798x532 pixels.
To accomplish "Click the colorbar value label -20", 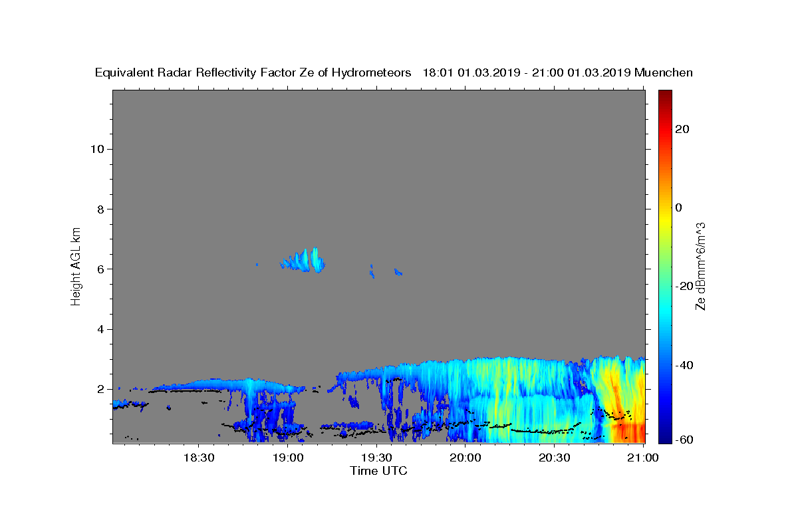I will click(684, 286).
